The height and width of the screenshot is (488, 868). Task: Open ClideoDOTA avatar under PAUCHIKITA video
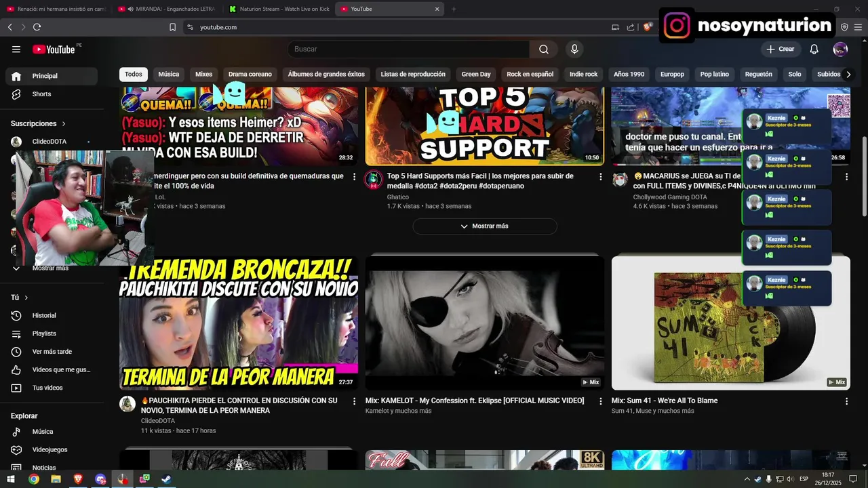point(127,404)
